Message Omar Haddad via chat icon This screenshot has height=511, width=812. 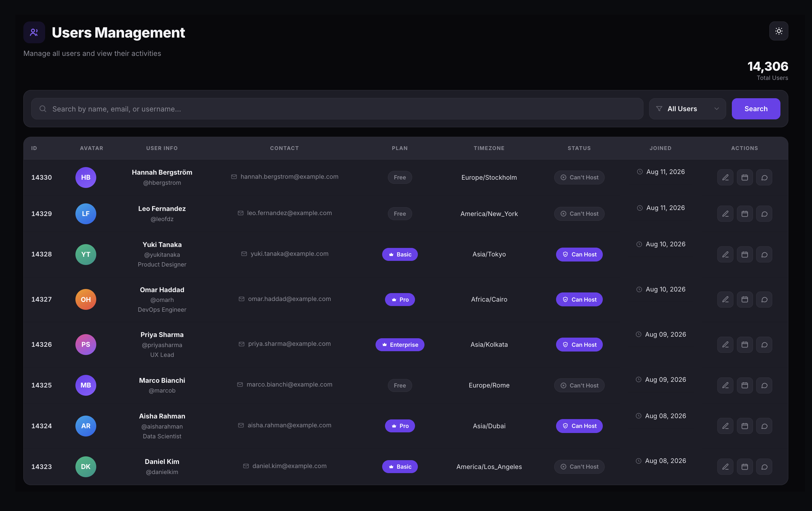pos(764,299)
